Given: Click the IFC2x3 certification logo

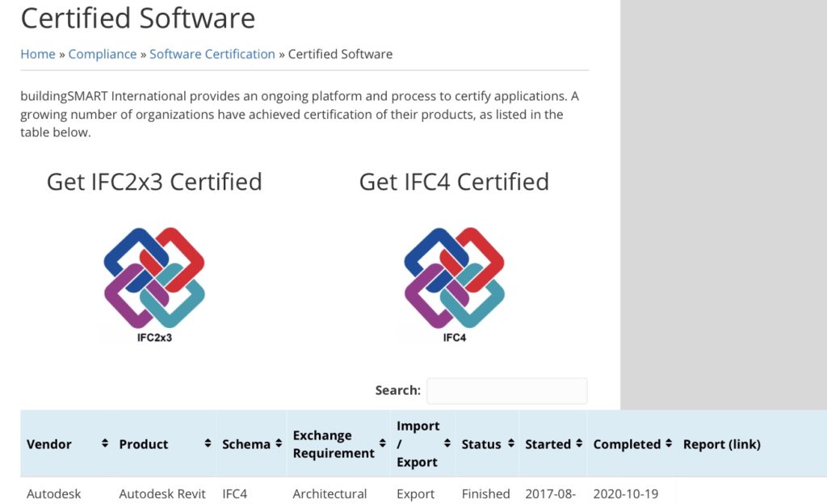Looking at the screenshot, I should click(x=154, y=284).
